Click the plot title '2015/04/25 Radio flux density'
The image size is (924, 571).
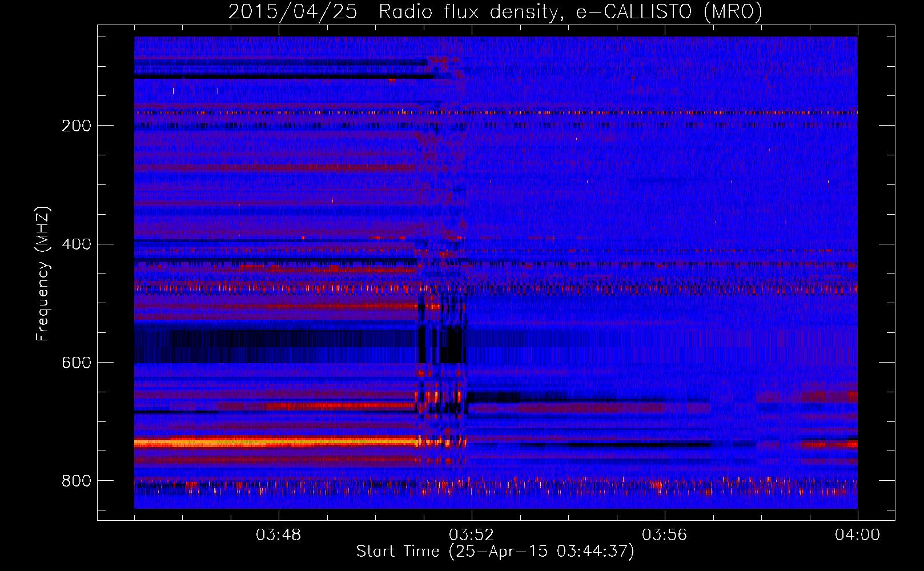click(495, 11)
